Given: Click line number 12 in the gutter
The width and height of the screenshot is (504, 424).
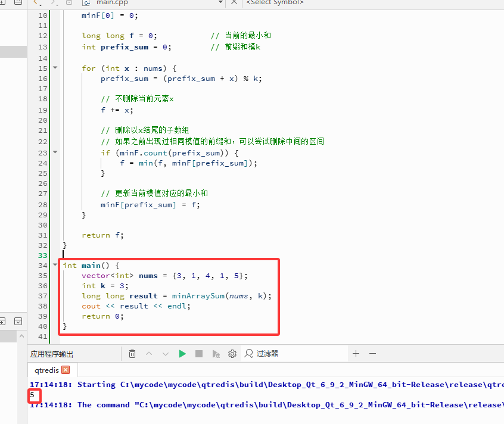Looking at the screenshot, I should coord(42,36).
